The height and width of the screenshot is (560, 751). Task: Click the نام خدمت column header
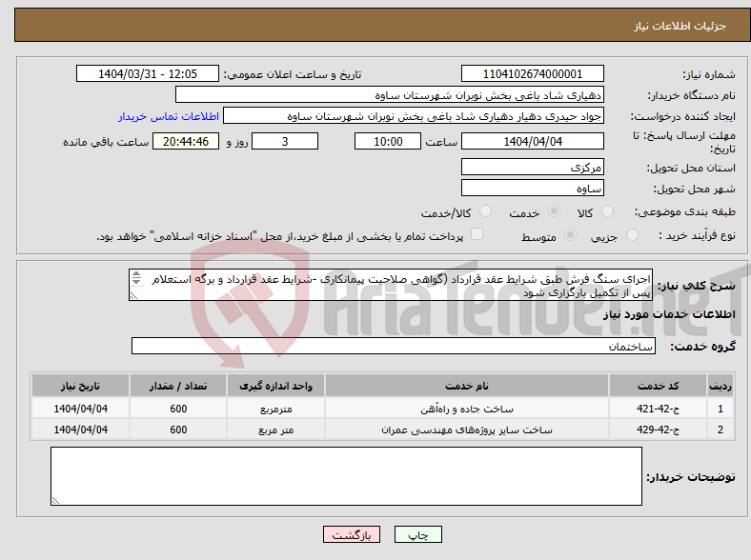click(467, 386)
